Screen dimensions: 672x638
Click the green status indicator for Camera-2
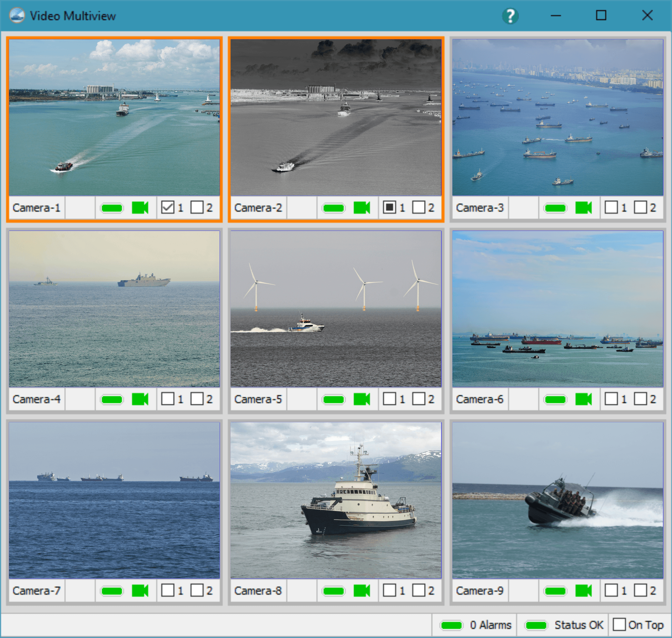coord(333,208)
